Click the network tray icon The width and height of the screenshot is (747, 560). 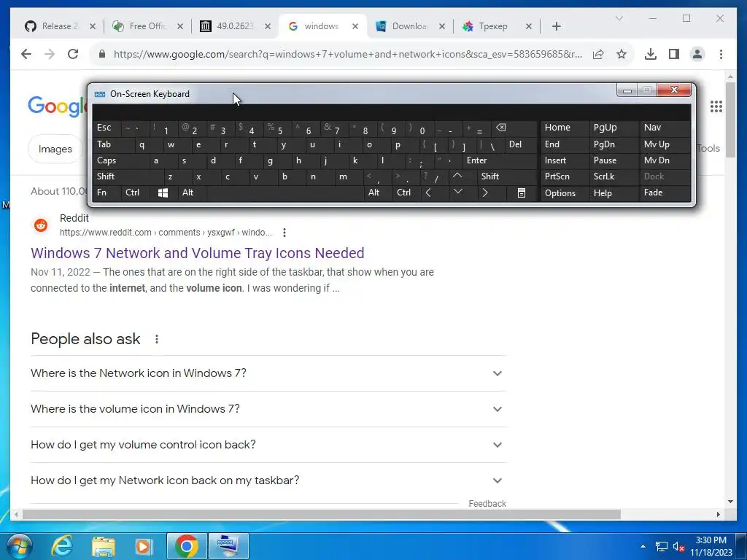point(661,547)
